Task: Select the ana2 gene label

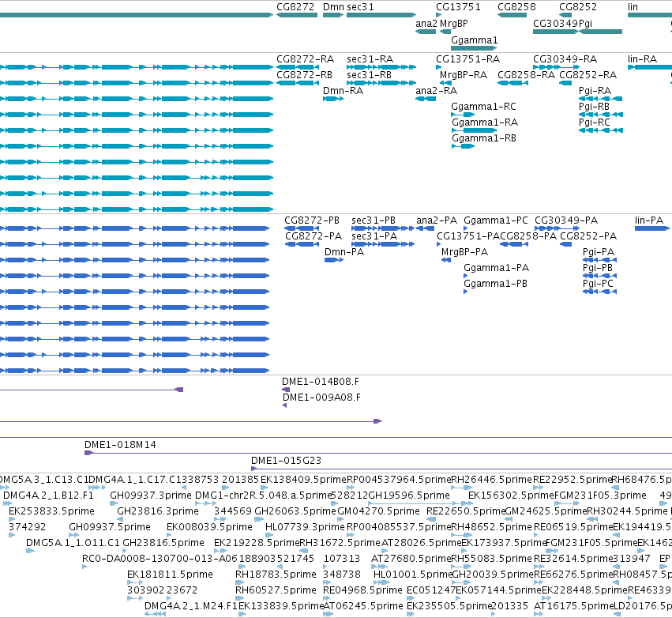Action: pyautogui.click(x=426, y=24)
